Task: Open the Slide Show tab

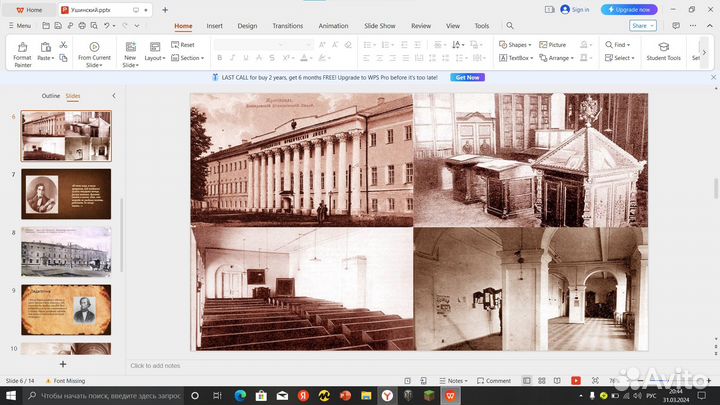Action: pos(380,26)
